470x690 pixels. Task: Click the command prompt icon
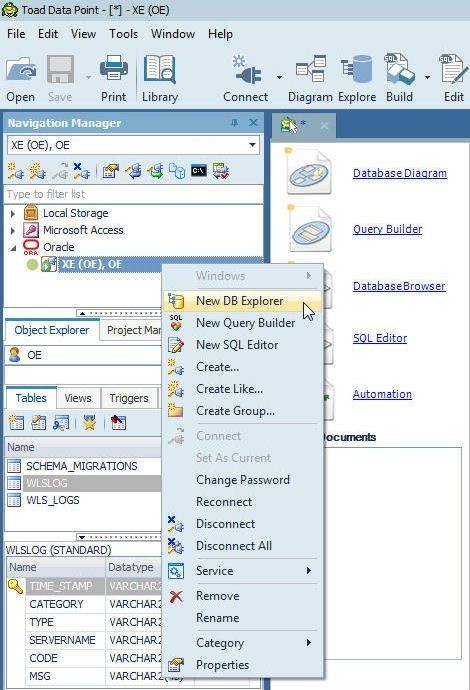(x=199, y=171)
